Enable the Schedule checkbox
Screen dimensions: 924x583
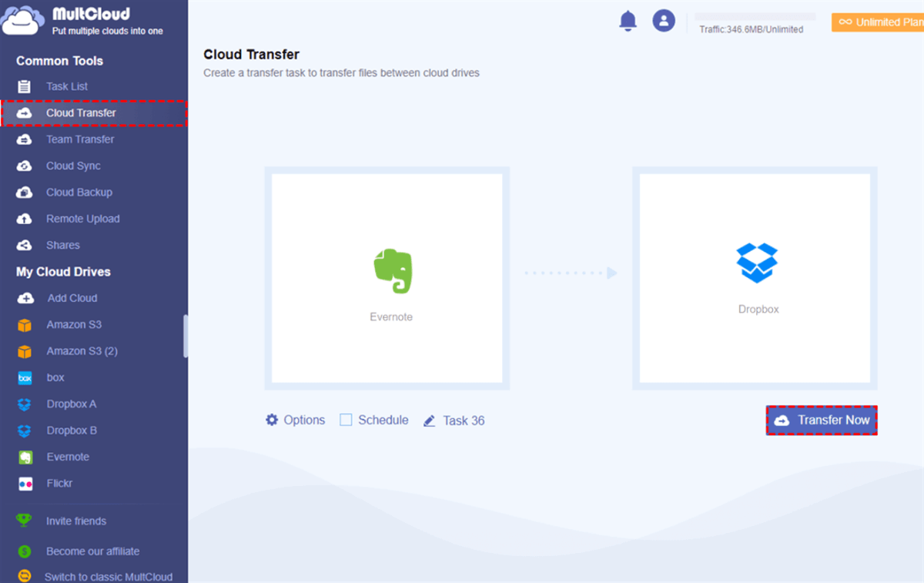pyautogui.click(x=346, y=420)
